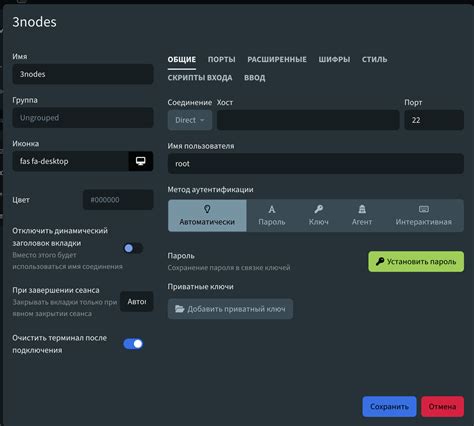Screen dimensions: 474x426
Task: Save the profile with Сохранить
Action: 389,407
